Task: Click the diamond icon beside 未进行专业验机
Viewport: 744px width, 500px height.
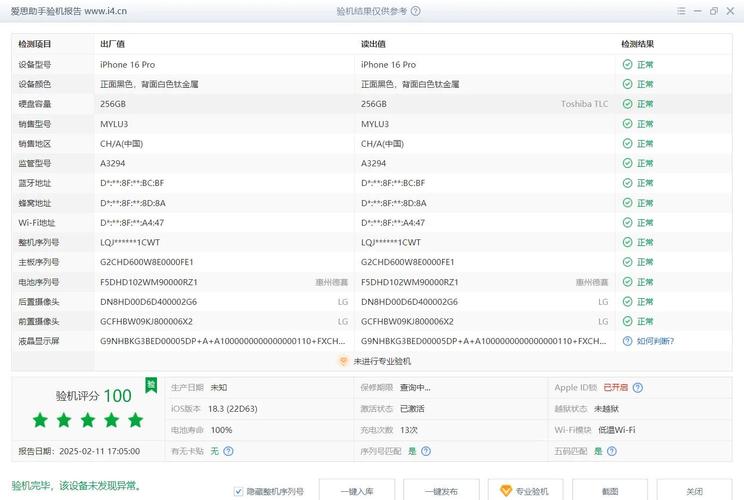Action: [x=343, y=361]
